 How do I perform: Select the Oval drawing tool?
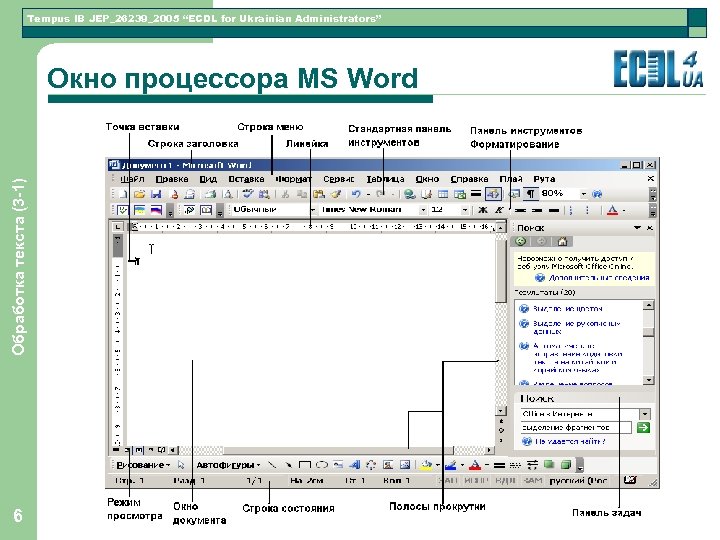coord(321,465)
